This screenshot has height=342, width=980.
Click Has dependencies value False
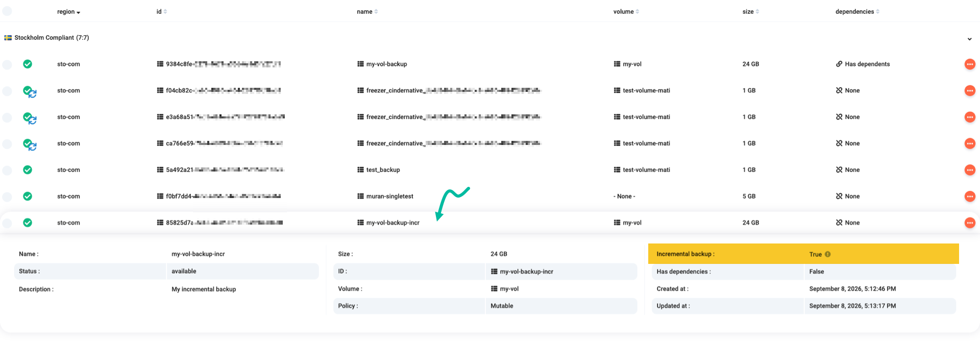pos(817,272)
